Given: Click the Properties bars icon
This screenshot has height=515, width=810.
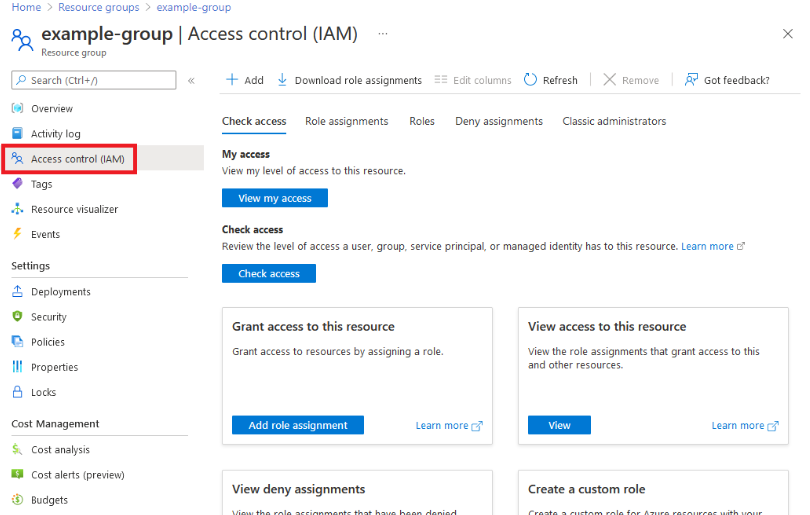Looking at the screenshot, I should click(x=18, y=367).
